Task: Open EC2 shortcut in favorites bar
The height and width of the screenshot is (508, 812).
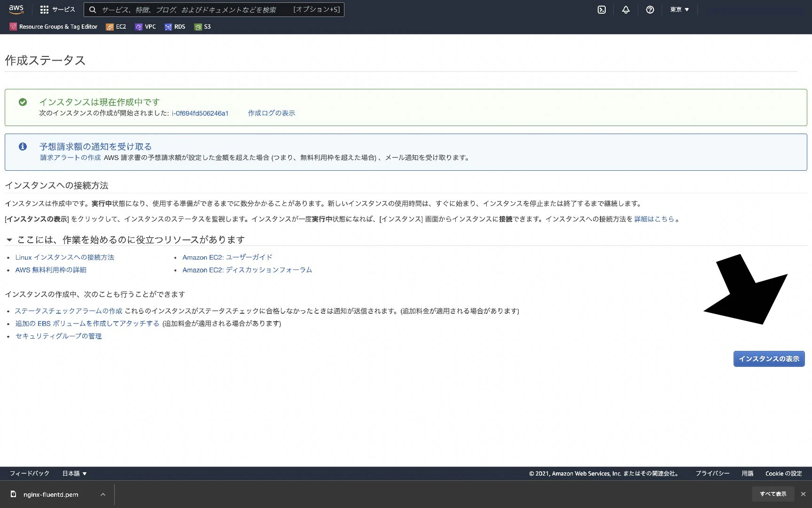Action: pyautogui.click(x=116, y=27)
